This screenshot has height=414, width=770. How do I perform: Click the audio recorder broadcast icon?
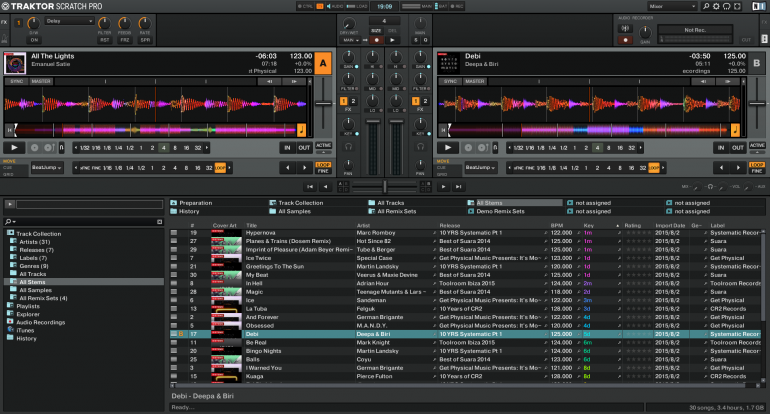[x=625, y=28]
